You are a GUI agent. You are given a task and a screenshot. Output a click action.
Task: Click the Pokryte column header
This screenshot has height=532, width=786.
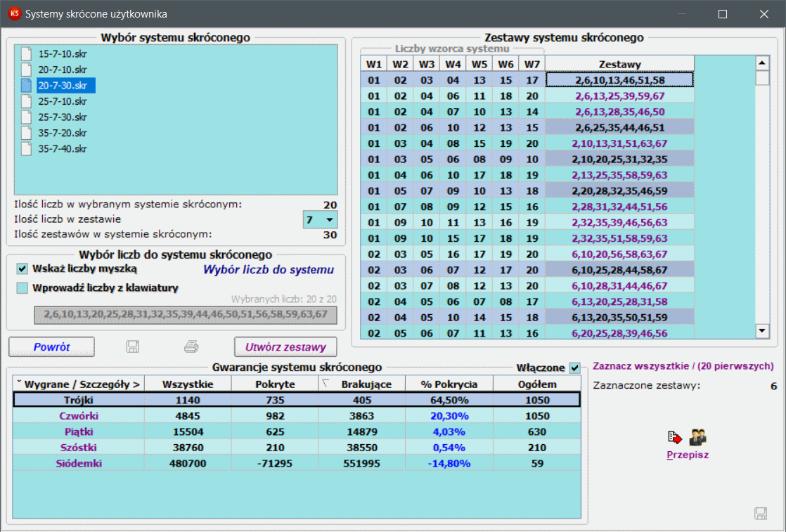click(x=275, y=384)
